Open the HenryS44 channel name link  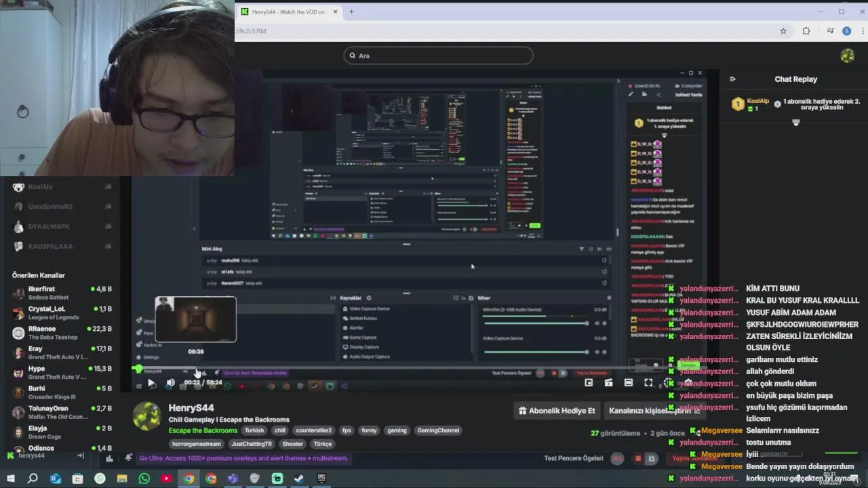coord(191,407)
